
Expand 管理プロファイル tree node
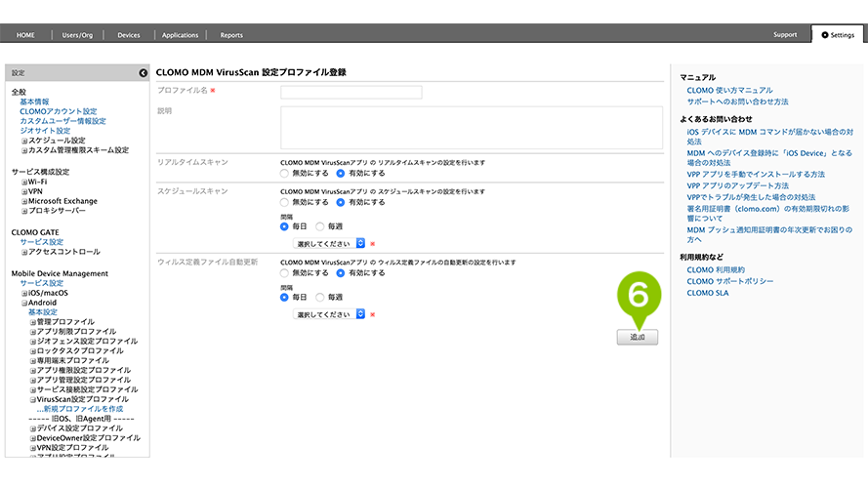tap(32, 322)
